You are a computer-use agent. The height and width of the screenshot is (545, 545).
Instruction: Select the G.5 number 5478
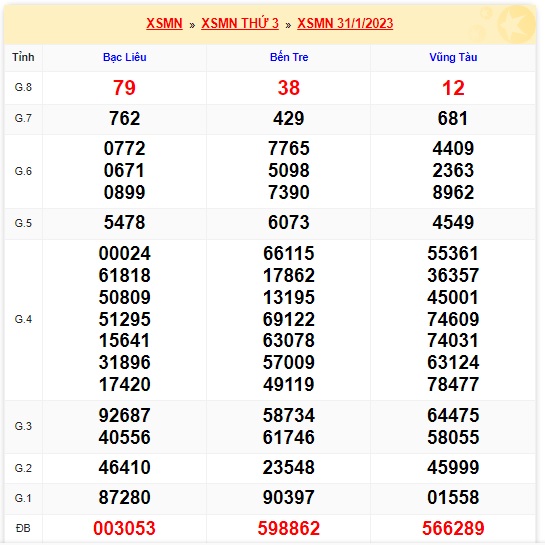[x=124, y=222]
